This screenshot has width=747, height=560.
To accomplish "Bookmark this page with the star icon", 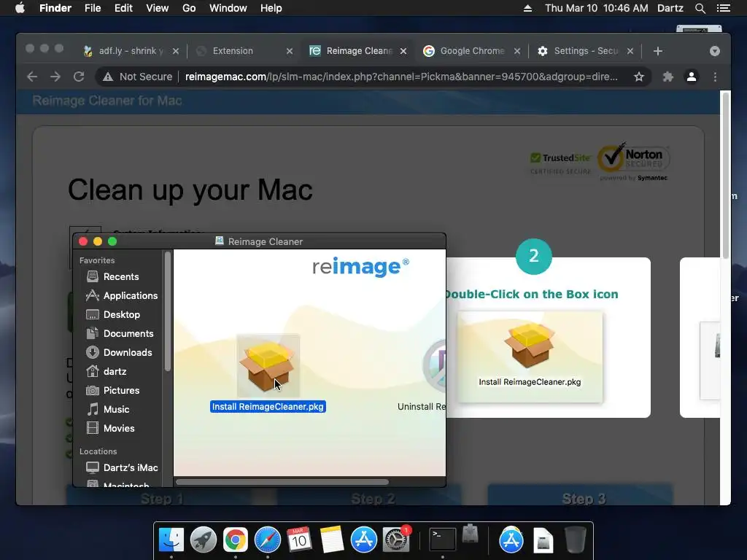I will (x=639, y=77).
